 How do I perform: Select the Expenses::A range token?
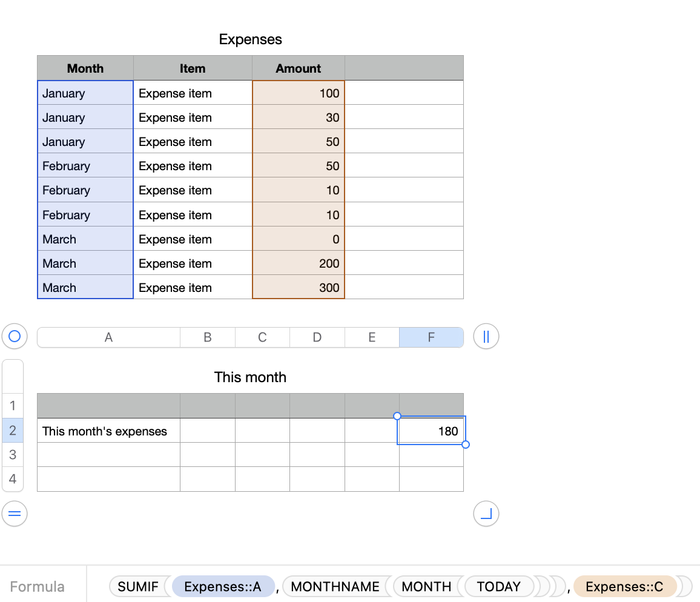click(223, 586)
